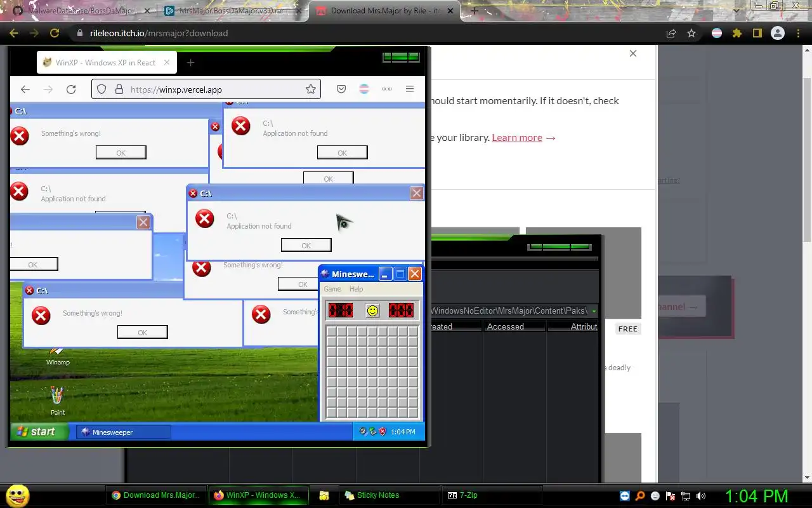Open a new tab in the Firefox window

click(190, 62)
